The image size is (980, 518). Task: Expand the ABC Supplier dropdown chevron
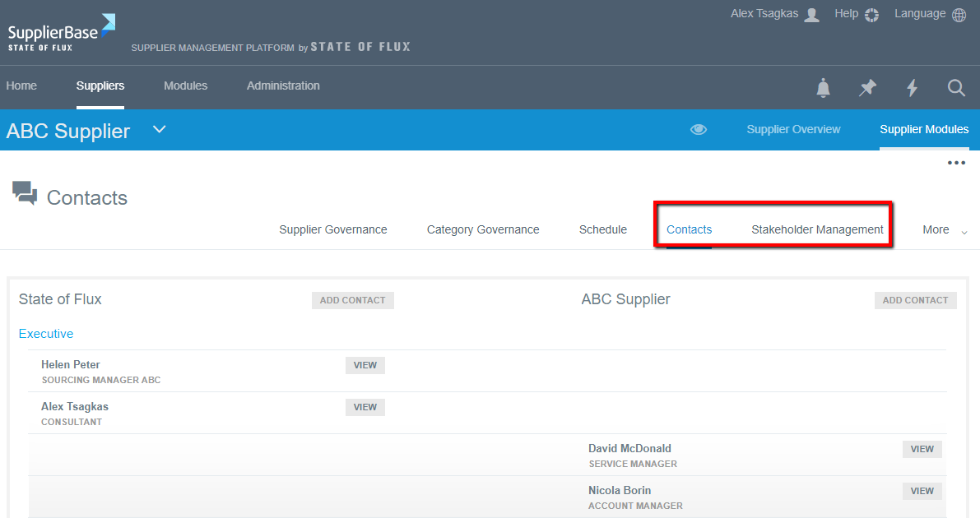click(158, 129)
